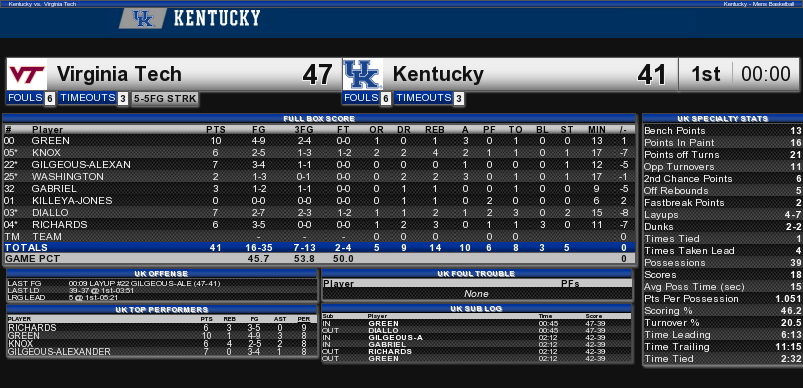This screenshot has height=388, width=803.
Task: Click the Time Trailing stat row
Action: (x=722, y=347)
